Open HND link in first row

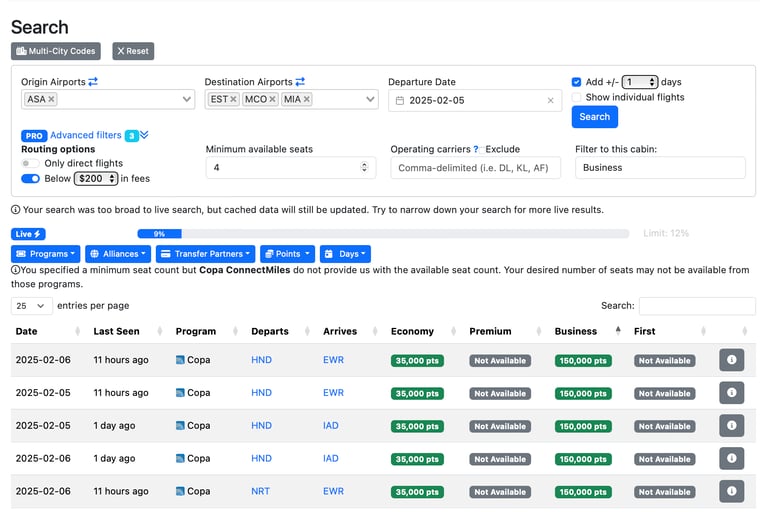click(x=262, y=360)
